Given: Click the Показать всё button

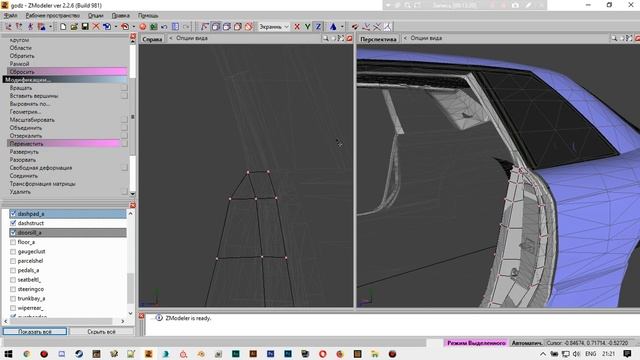Looking at the screenshot, I should pyautogui.click(x=35, y=331).
